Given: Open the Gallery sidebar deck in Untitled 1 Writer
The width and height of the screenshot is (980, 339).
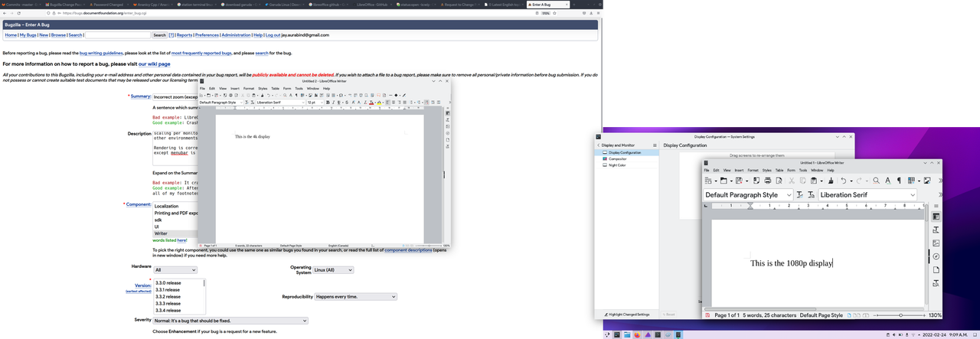Looking at the screenshot, I should 936,243.
